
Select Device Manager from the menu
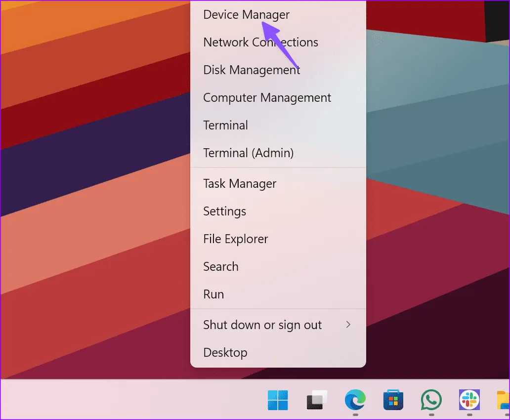(x=246, y=15)
